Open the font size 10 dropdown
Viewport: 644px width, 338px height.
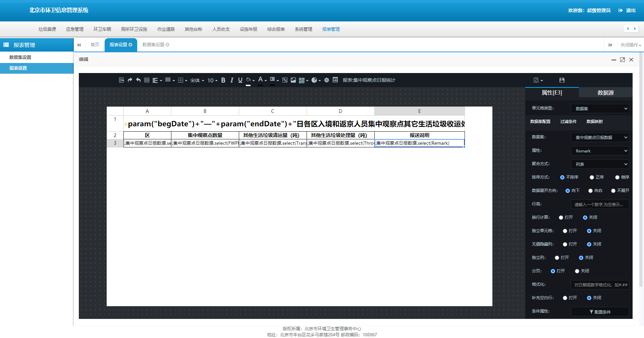coord(212,80)
